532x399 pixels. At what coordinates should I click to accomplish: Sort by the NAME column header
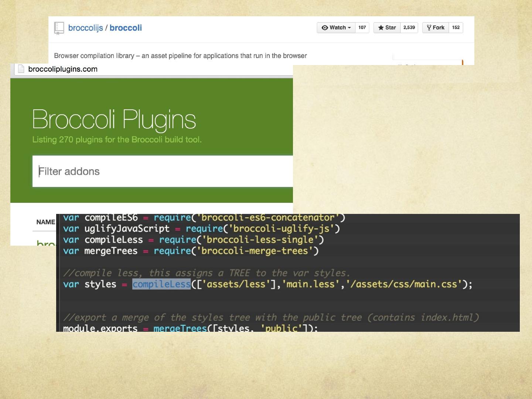pos(45,222)
